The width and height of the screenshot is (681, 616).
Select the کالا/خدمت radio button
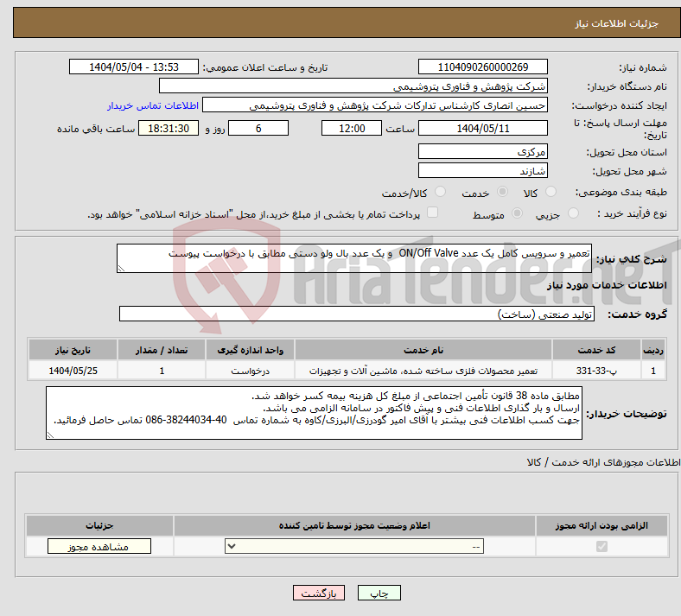[440, 192]
